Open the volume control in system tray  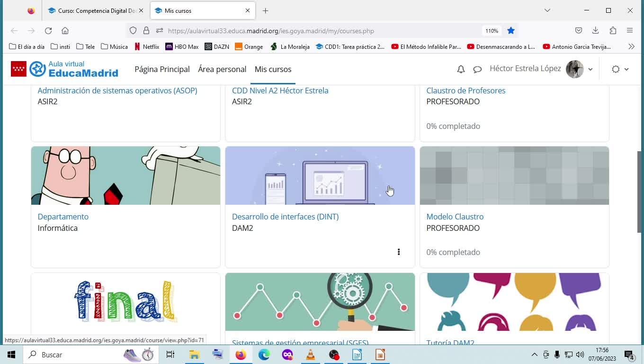580,355
